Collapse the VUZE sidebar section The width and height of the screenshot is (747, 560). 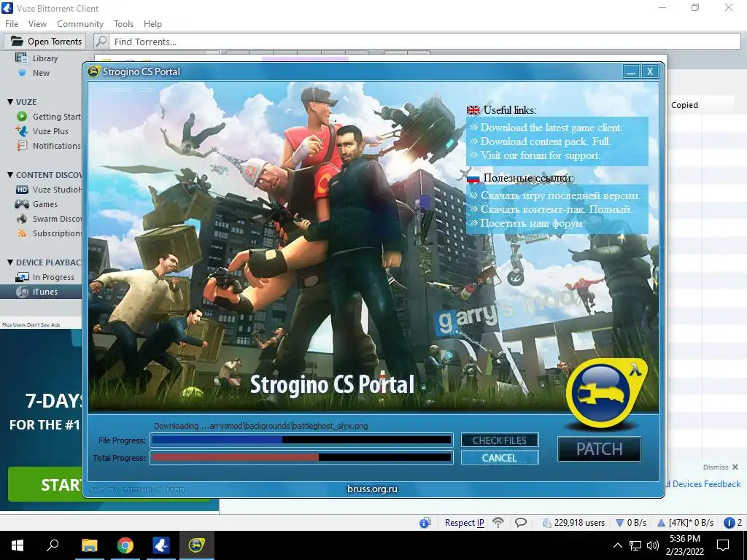click(x=10, y=102)
